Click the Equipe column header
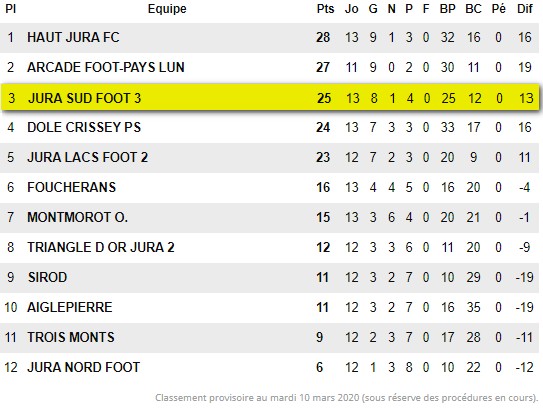 tap(167, 9)
